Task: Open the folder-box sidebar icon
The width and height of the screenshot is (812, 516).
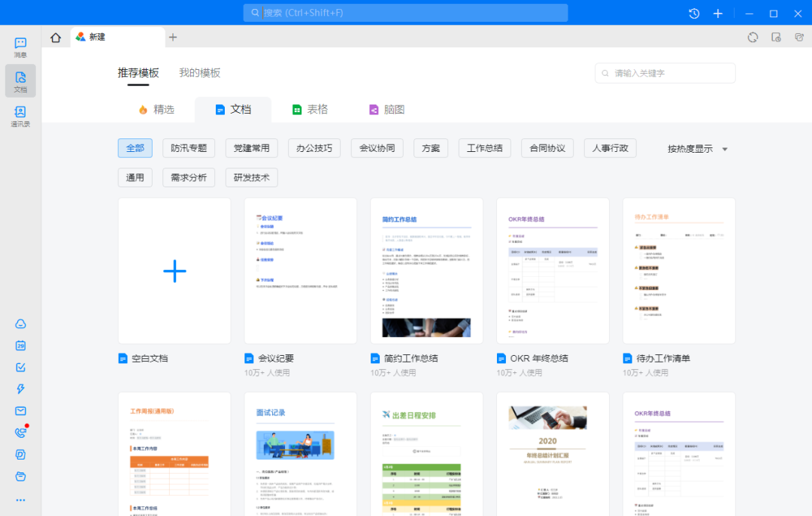Action: point(21,476)
